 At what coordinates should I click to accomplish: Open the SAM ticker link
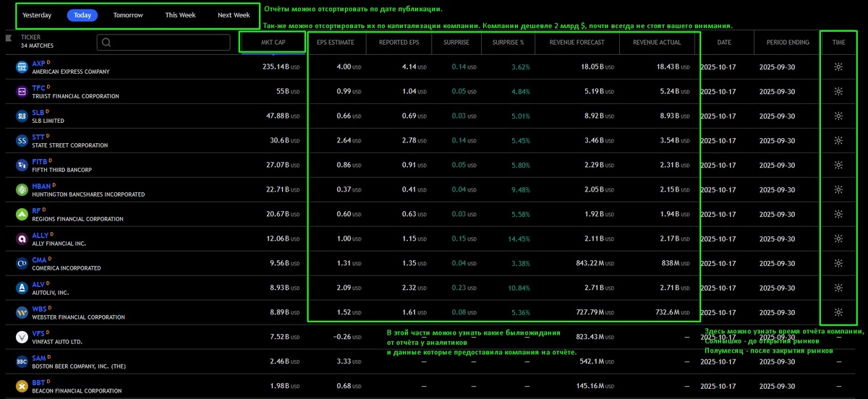click(x=39, y=359)
